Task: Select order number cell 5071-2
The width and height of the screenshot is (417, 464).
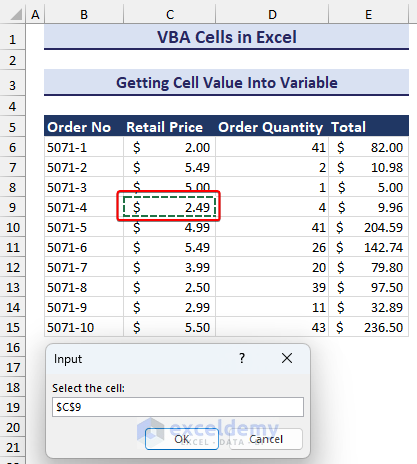Action: 84,167
